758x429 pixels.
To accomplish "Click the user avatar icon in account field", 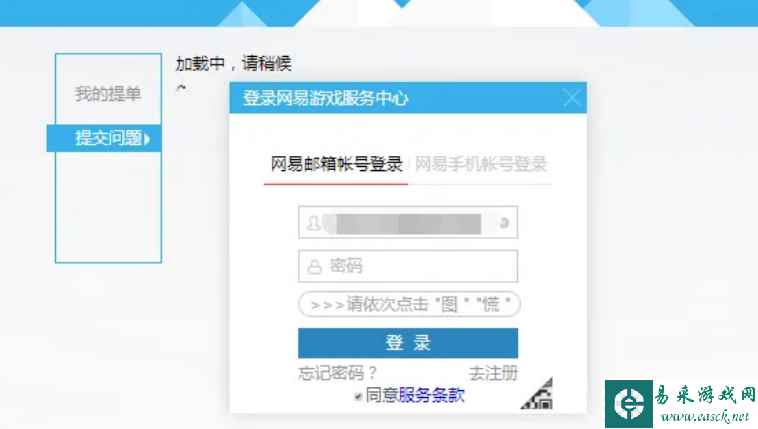I will click(x=314, y=223).
